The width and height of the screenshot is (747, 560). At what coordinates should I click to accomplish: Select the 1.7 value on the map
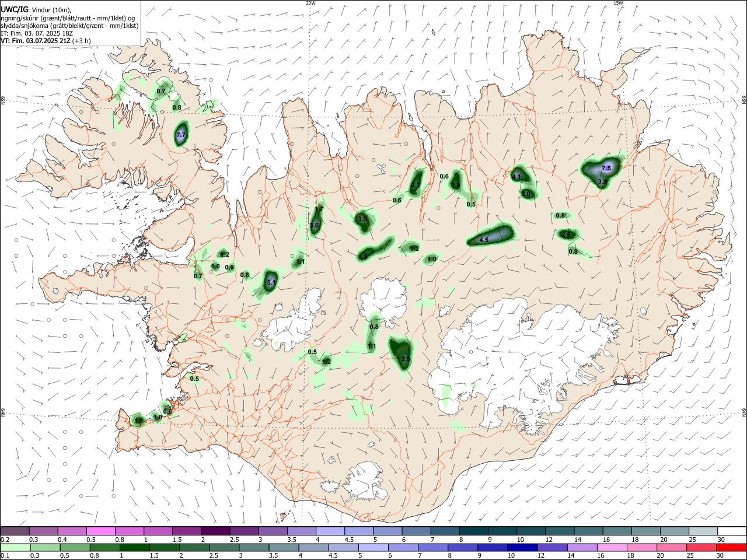[319, 209]
